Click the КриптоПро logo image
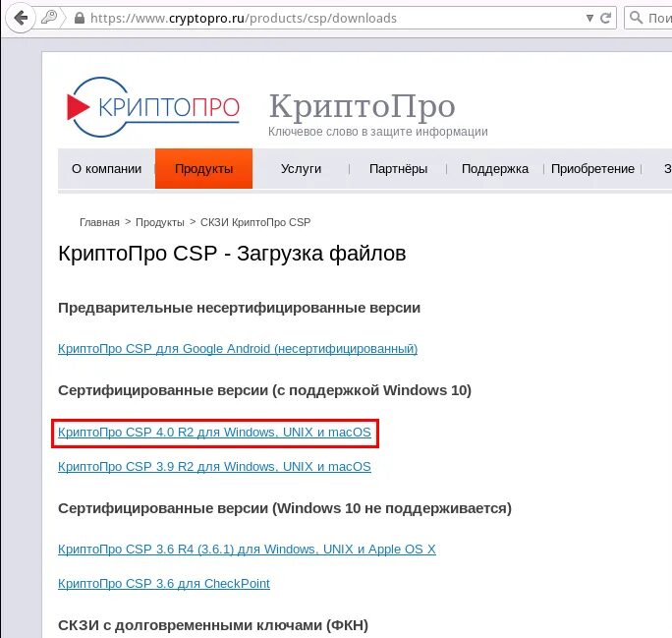The height and width of the screenshot is (638, 672). pyautogui.click(x=153, y=107)
